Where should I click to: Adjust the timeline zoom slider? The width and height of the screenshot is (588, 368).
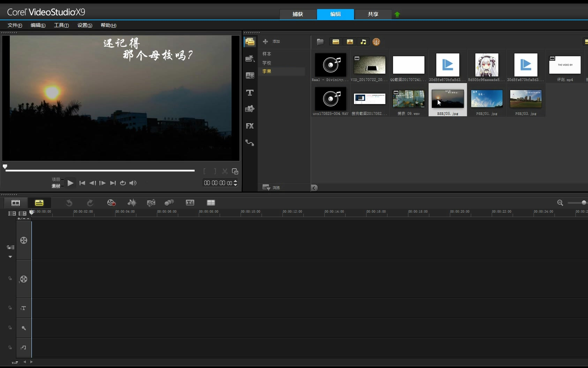584,203
